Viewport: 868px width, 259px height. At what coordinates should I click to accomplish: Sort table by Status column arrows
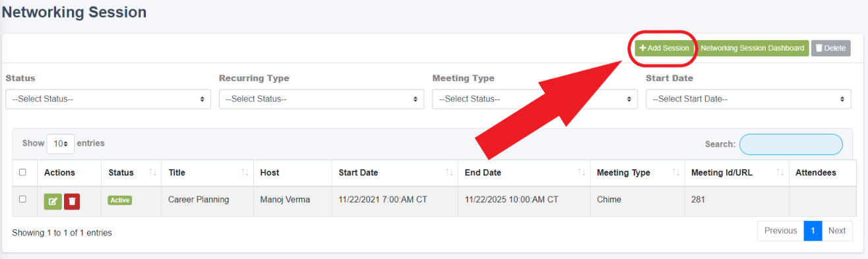point(153,173)
